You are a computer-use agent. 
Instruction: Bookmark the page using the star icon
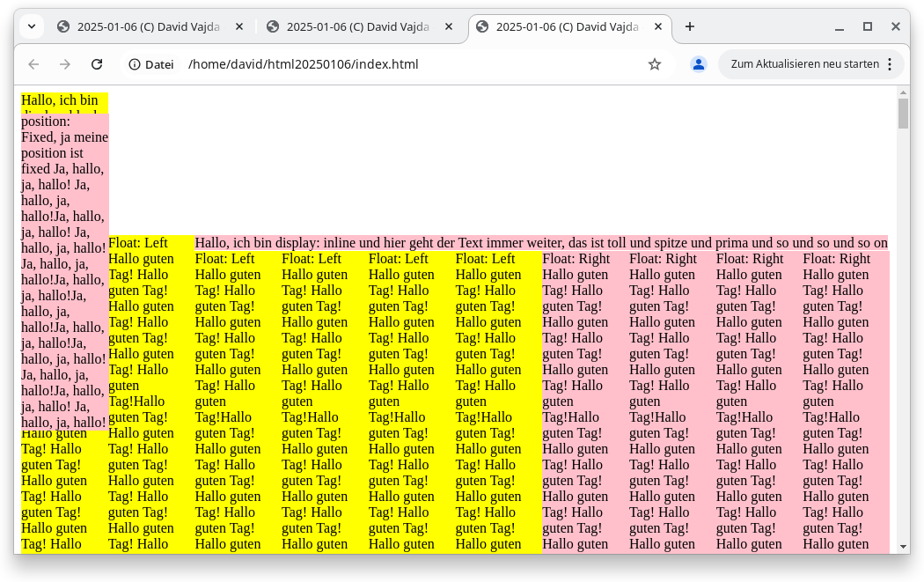pyautogui.click(x=654, y=64)
